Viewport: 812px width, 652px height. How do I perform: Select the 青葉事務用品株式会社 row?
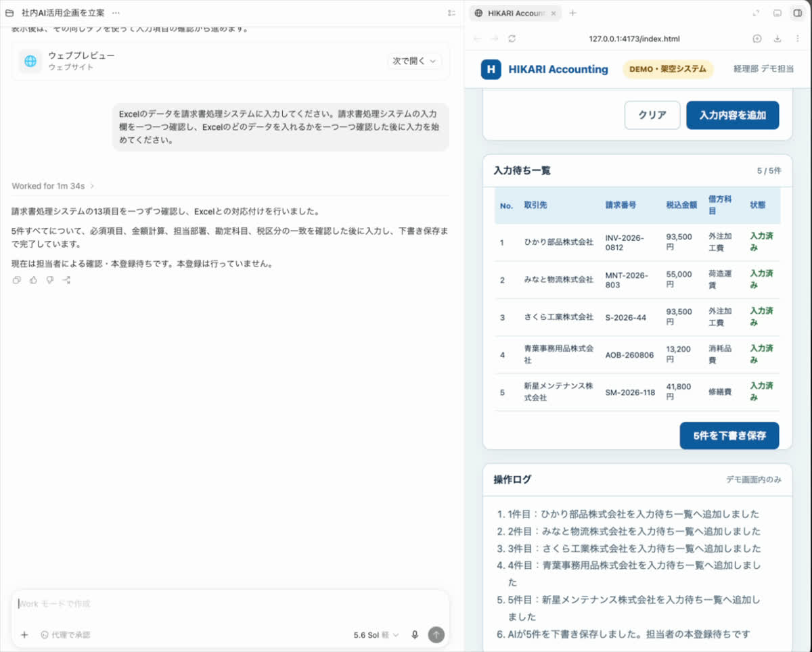coord(637,354)
